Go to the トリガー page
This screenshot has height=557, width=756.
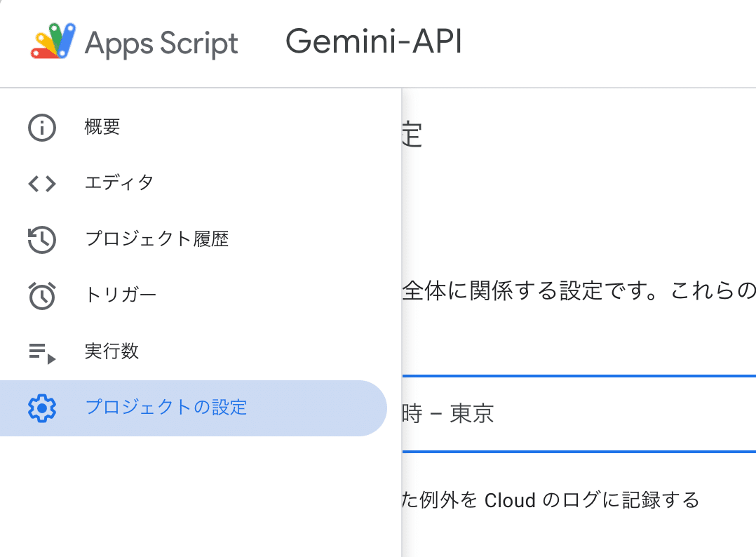coord(194,295)
